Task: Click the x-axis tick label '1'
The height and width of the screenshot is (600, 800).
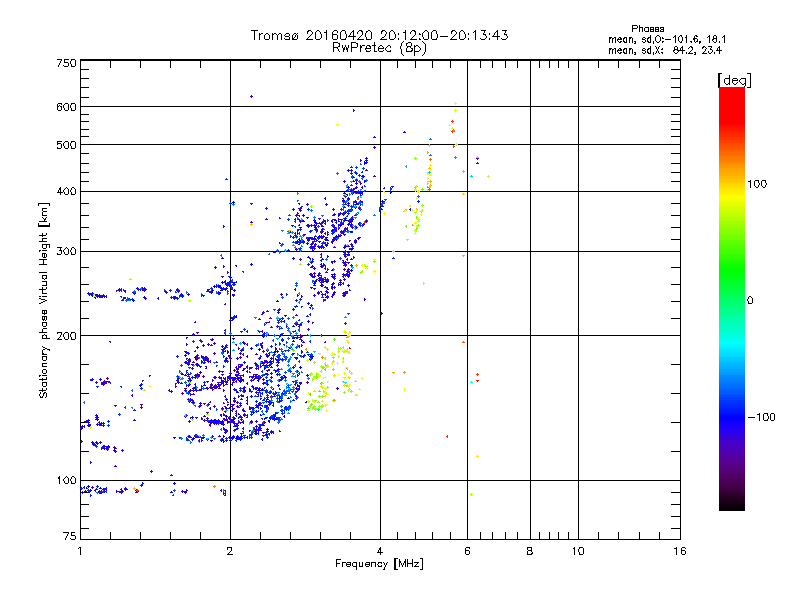Action: 80,551
